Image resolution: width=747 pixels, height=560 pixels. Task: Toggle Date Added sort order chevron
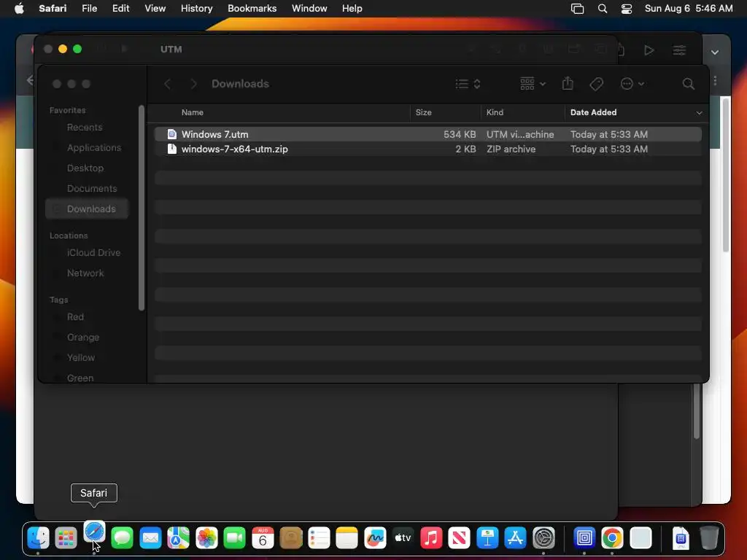pyautogui.click(x=699, y=113)
